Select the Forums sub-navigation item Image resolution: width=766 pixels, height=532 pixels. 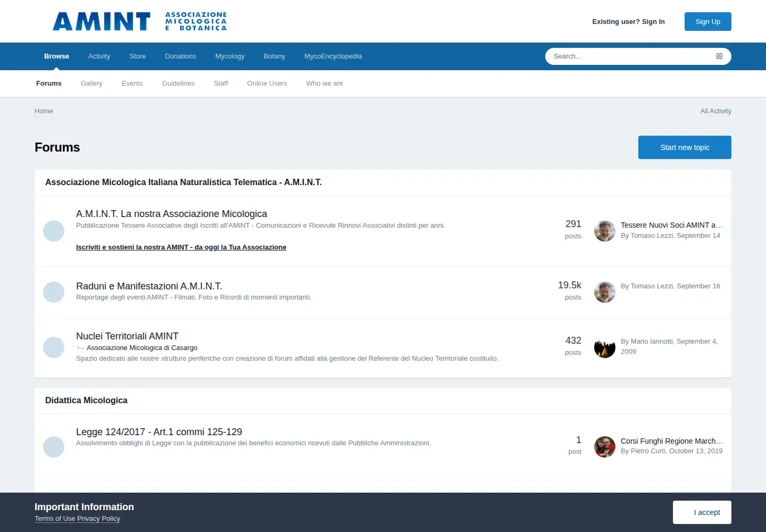(49, 84)
